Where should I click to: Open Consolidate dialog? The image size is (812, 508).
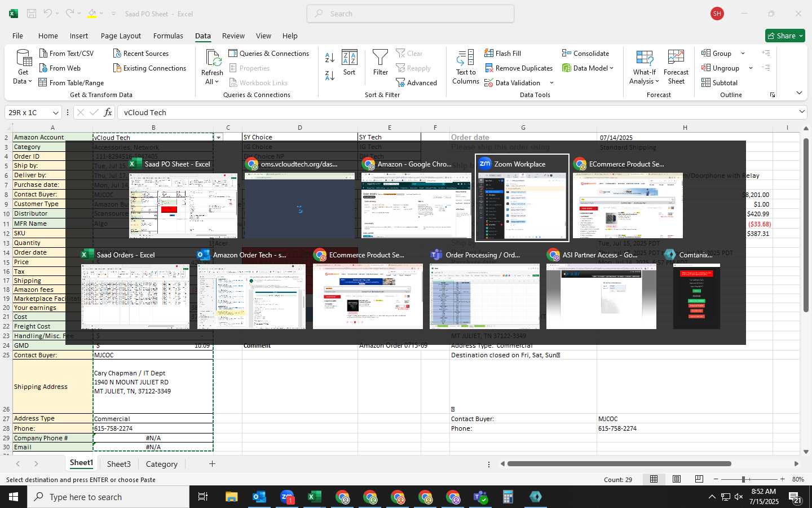click(585, 54)
